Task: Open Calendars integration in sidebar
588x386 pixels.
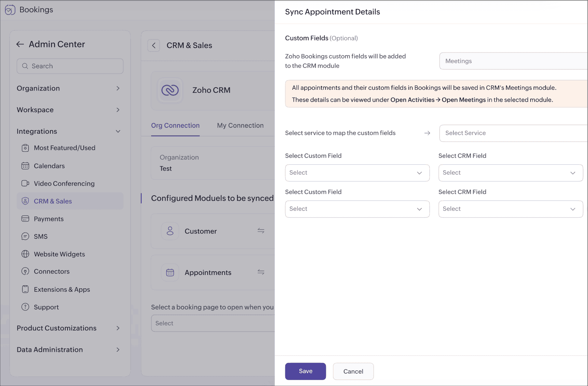Action: 49,166
